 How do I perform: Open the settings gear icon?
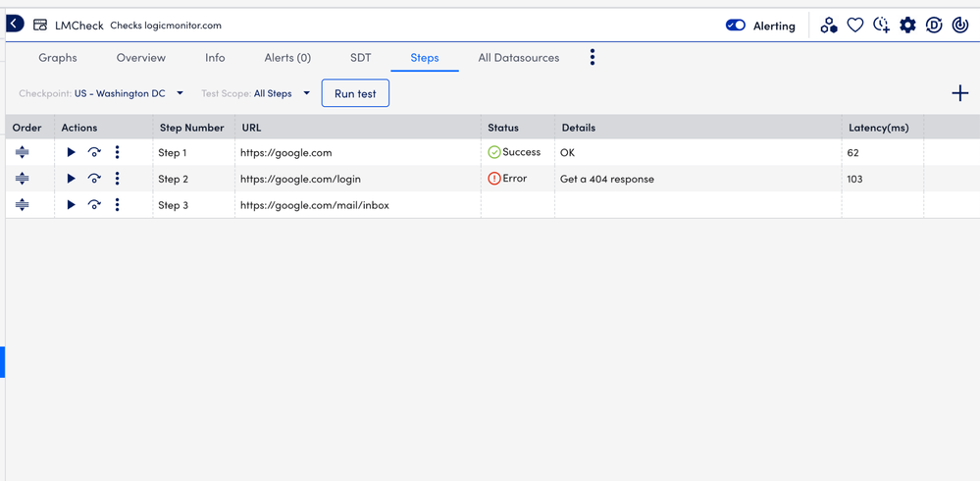[907, 26]
